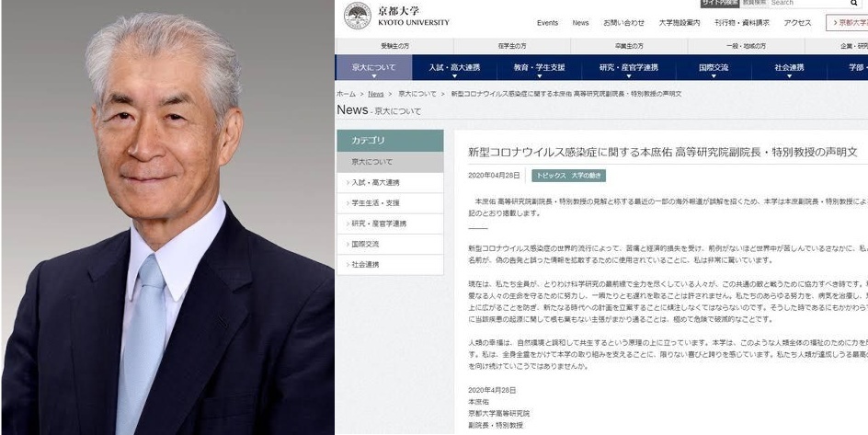The image size is (868, 435).
Task: Click the article title at breadcrumb end
Action: coord(566,94)
